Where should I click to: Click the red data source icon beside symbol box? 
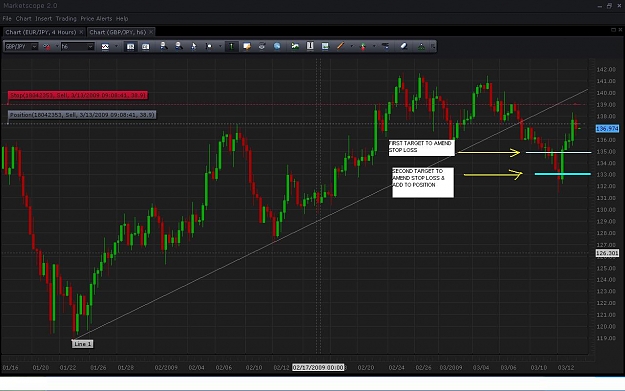coord(47,47)
